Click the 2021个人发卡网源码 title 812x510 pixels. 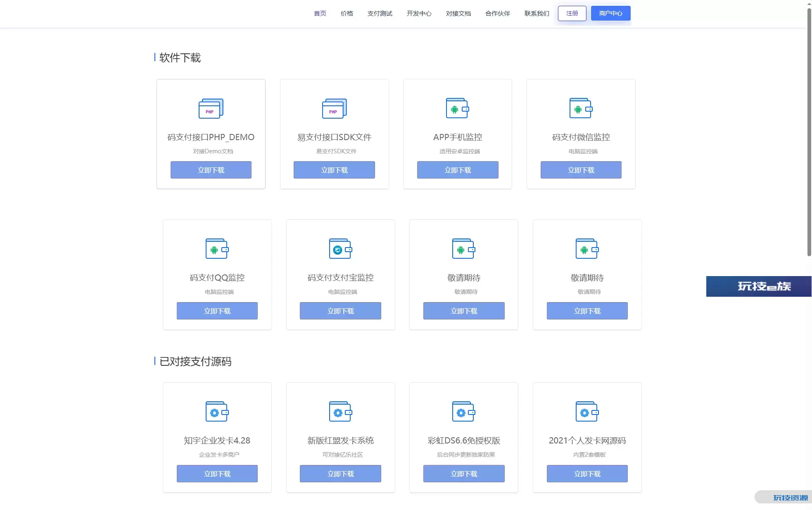(587, 441)
